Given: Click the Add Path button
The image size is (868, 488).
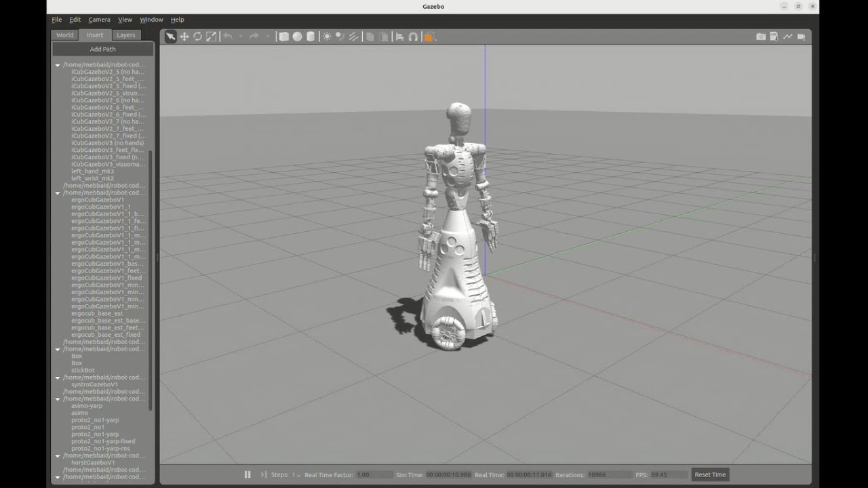Looking at the screenshot, I should tap(103, 49).
